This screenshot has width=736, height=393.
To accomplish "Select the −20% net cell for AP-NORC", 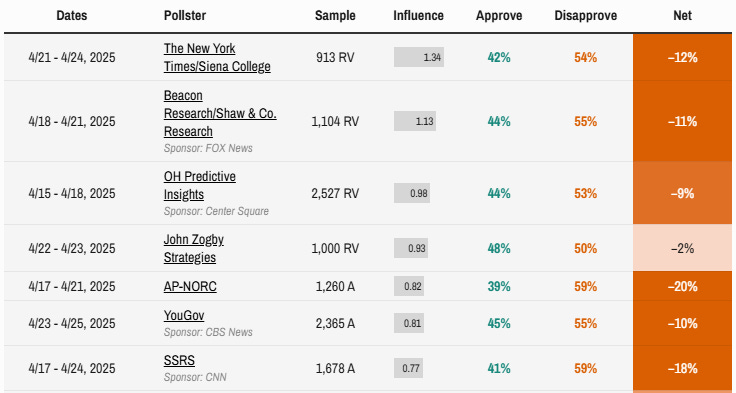I will [682, 286].
